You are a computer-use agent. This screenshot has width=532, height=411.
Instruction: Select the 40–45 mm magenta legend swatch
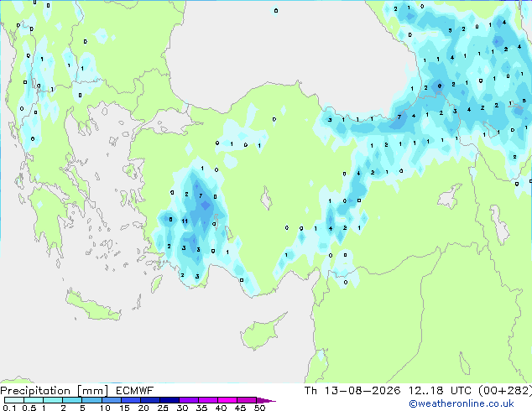227,400
